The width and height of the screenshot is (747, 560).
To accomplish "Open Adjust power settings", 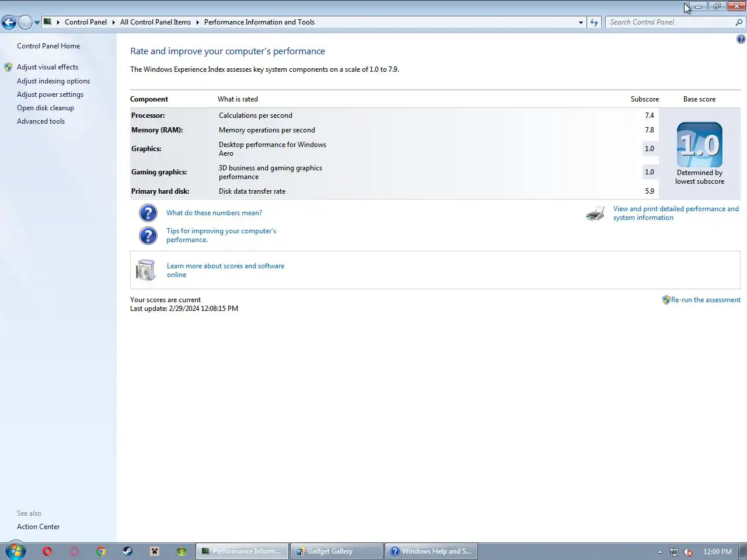I will [50, 94].
